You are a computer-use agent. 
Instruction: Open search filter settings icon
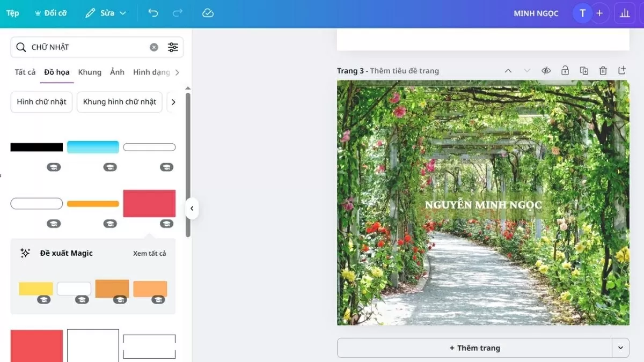[x=173, y=47]
